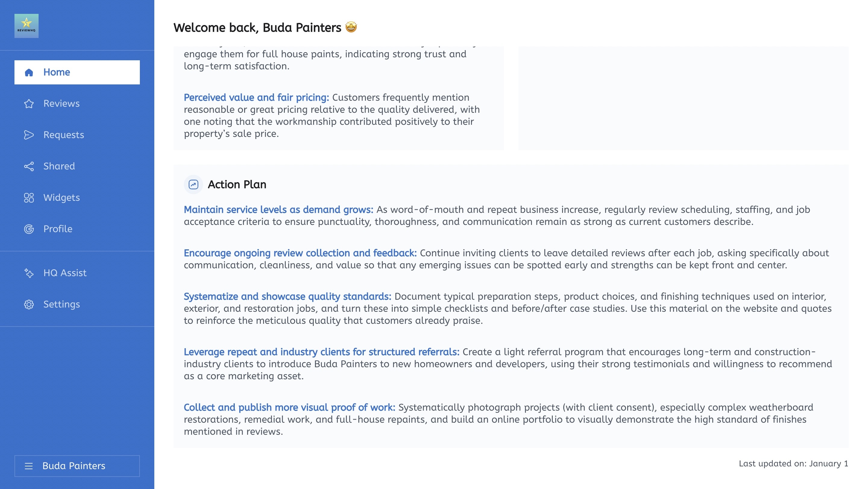Click the Home house icon
Viewport: 868px width, 489px height.
click(29, 72)
